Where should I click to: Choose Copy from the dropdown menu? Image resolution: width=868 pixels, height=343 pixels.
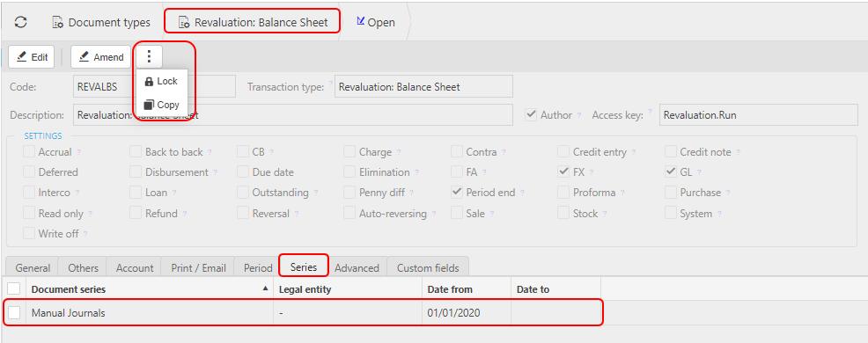[x=161, y=105]
